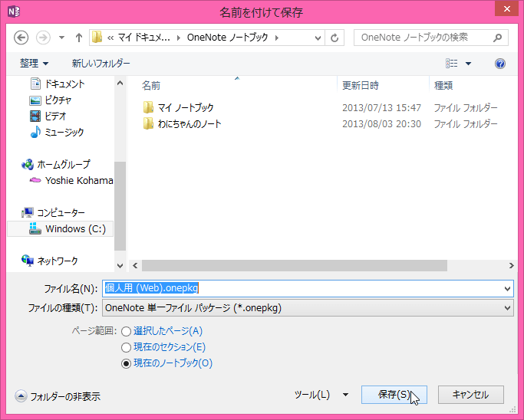The height and width of the screenshot is (420, 524).
Task: Click the 保存(S) button
Action: click(x=394, y=395)
